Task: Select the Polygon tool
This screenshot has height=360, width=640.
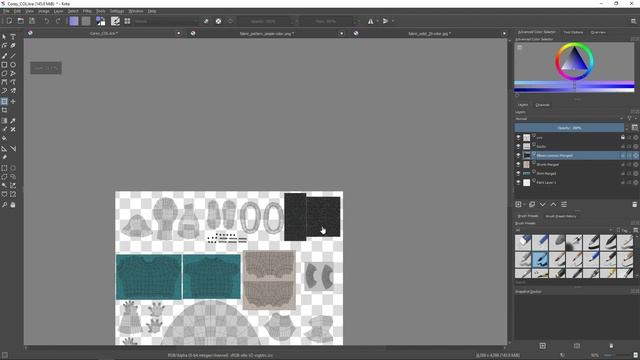Action: 4,73
